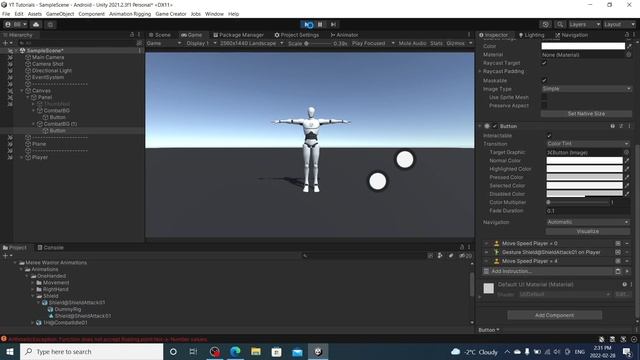Open the Transition dropdown
The height and width of the screenshot is (360, 640).
pos(588,144)
